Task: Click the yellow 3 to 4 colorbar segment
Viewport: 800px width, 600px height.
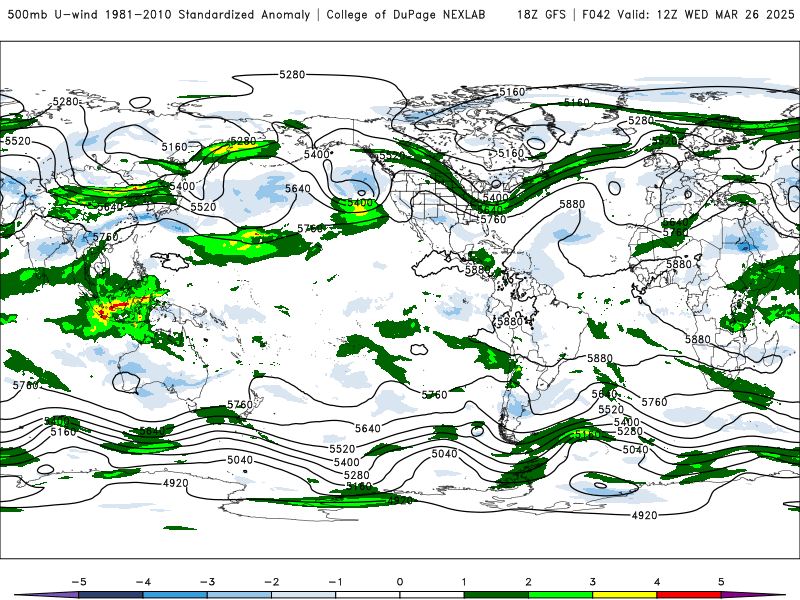Action: (x=625, y=595)
